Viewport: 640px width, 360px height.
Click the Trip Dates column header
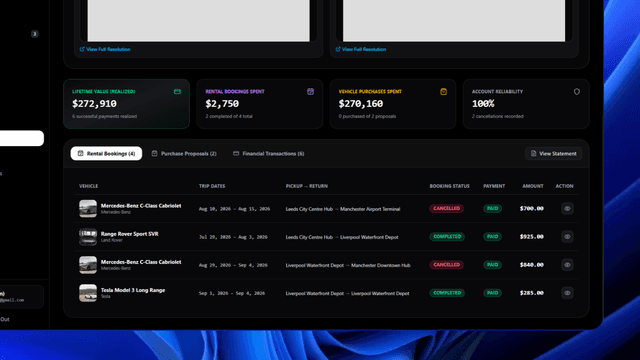(x=212, y=186)
